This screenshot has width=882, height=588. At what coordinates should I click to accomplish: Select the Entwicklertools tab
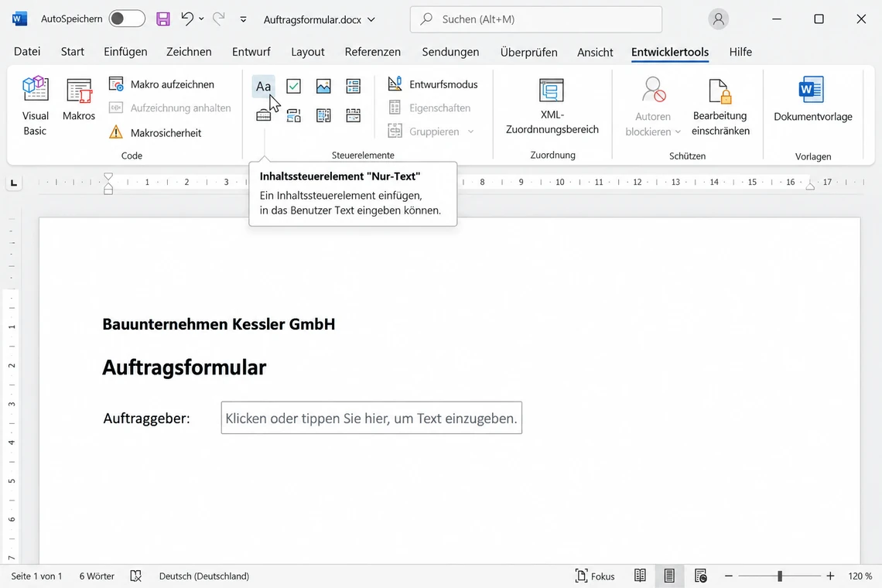tap(670, 52)
